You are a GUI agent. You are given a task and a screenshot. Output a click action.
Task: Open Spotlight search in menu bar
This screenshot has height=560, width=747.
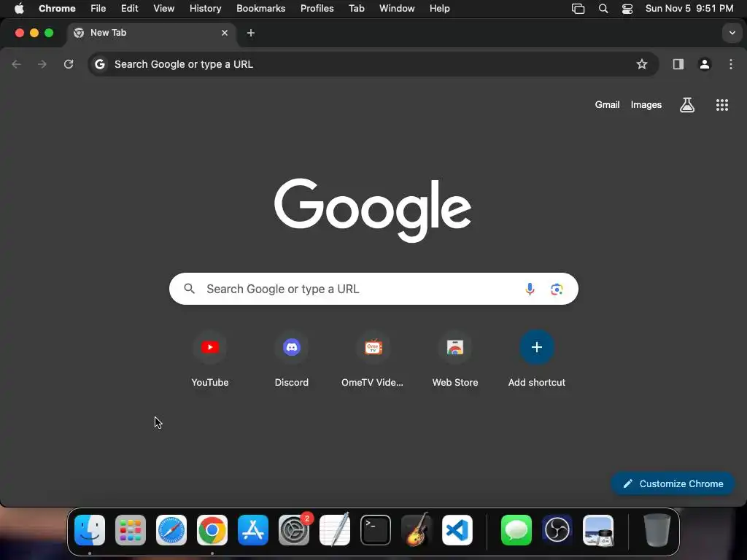point(603,9)
